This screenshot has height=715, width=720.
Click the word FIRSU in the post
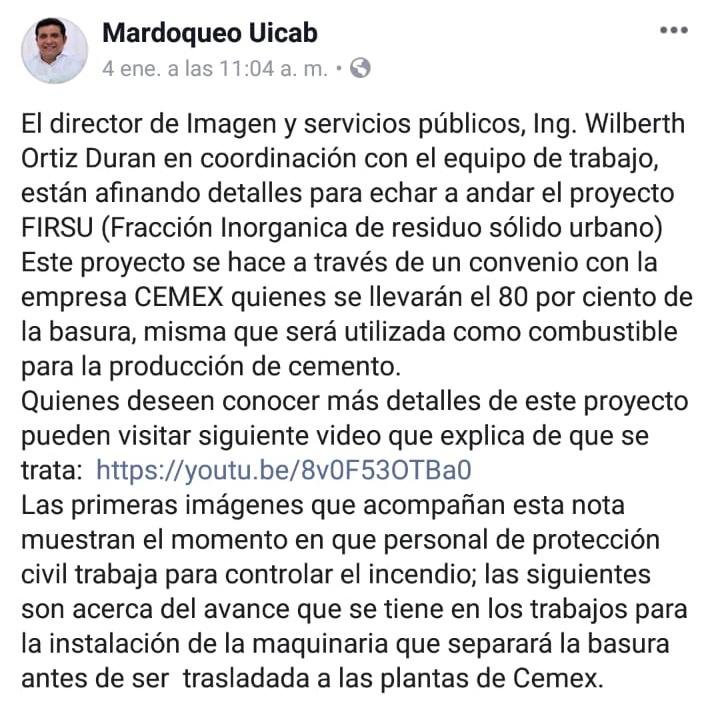pos(57,227)
